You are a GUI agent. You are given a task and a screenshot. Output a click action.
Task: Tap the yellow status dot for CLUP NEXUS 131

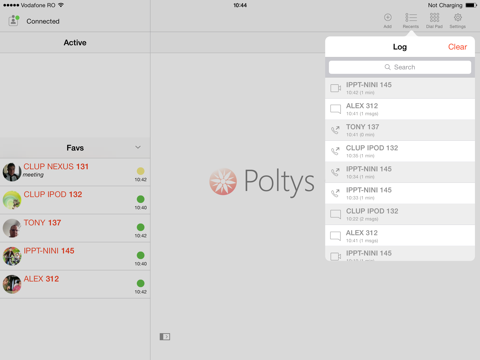tap(141, 171)
